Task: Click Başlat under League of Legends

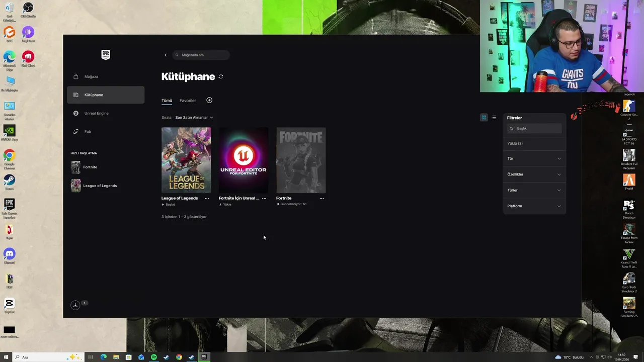Action: 169,205
